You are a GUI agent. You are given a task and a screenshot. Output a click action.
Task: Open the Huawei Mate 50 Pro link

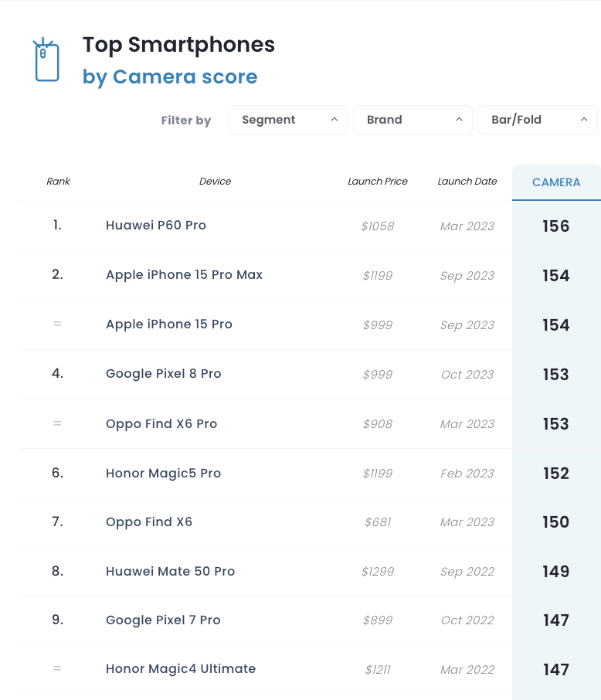coord(170,572)
